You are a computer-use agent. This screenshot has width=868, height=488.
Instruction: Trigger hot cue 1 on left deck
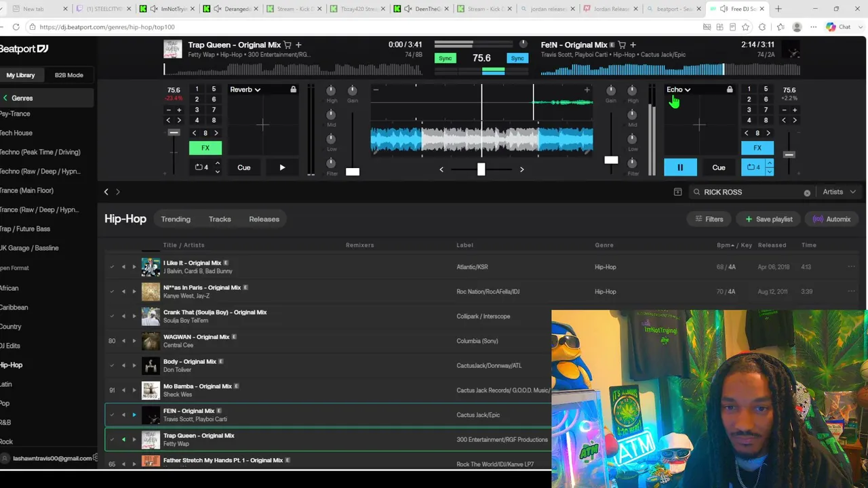197,89
